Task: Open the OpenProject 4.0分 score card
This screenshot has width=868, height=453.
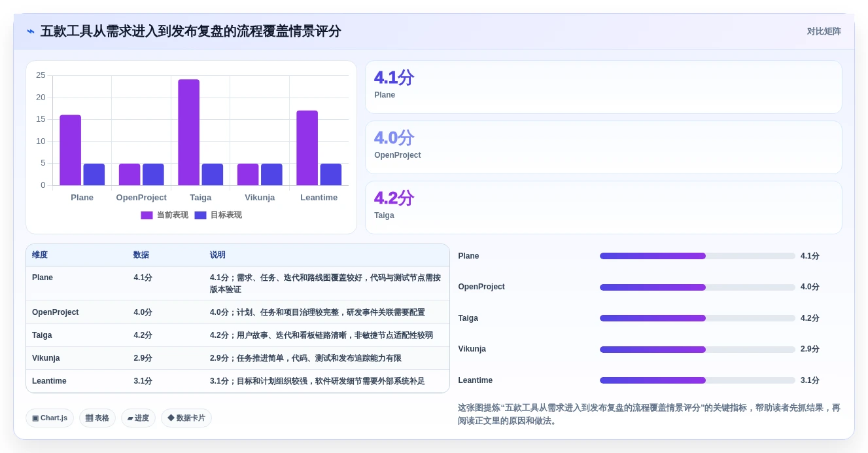Action: tap(603, 147)
